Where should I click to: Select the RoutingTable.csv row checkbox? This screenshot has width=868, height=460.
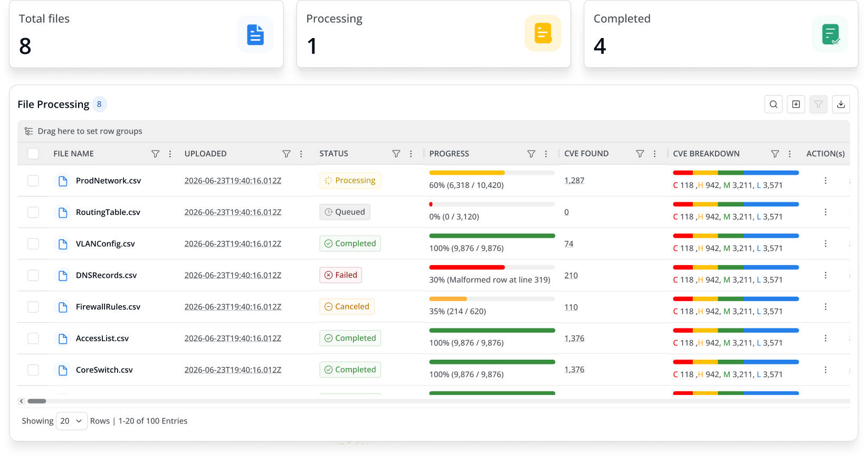[x=33, y=212]
